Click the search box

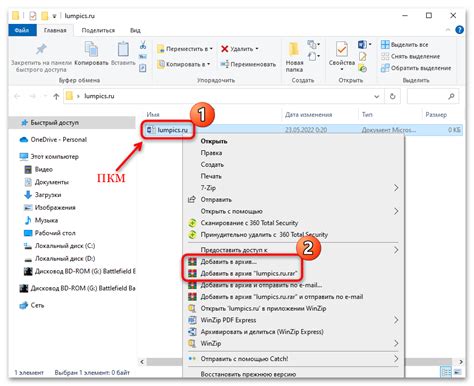pos(433,96)
